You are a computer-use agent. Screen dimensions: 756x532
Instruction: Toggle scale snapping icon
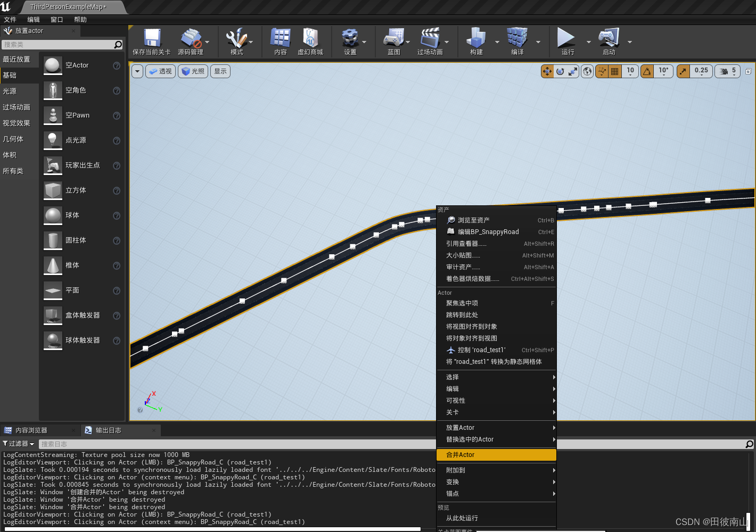click(x=684, y=71)
